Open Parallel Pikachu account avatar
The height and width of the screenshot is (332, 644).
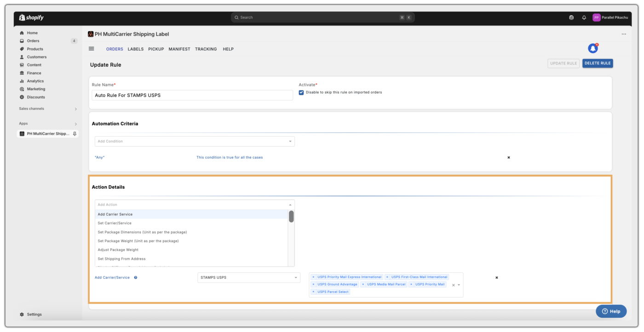(x=597, y=17)
